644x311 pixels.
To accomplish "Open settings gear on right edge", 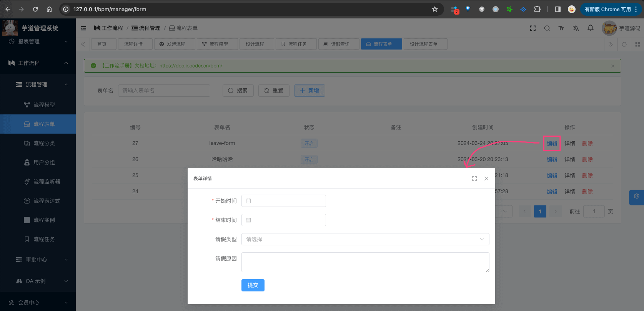I will (637, 197).
